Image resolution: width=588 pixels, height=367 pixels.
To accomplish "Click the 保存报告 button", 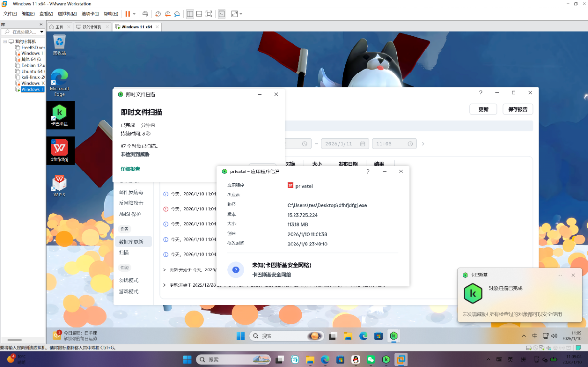I will point(518,109).
